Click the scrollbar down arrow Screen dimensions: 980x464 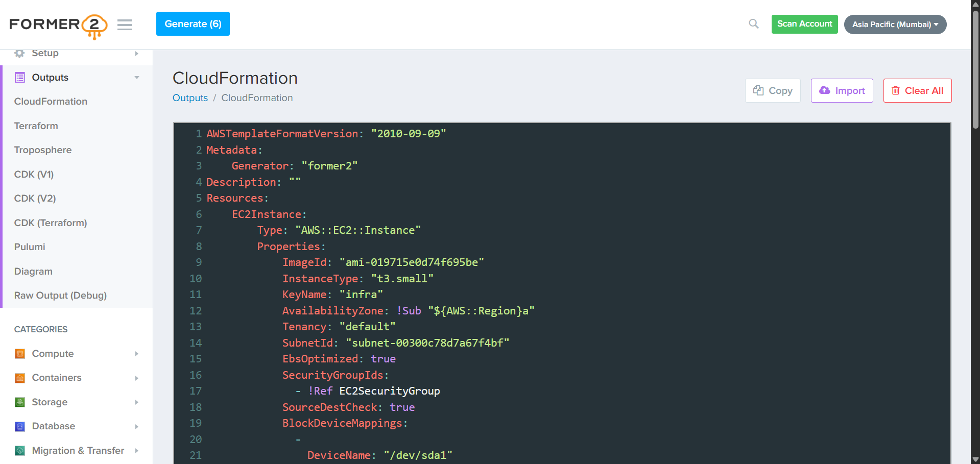point(974,458)
